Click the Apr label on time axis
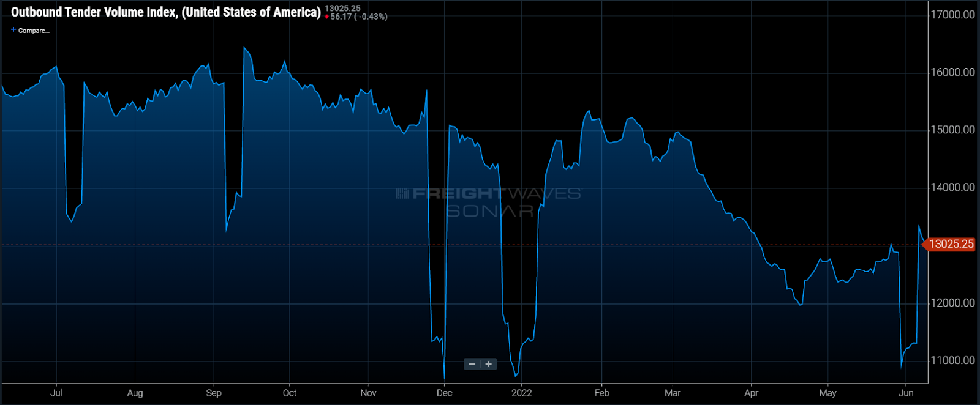This screenshot has height=405, width=980. point(751,393)
